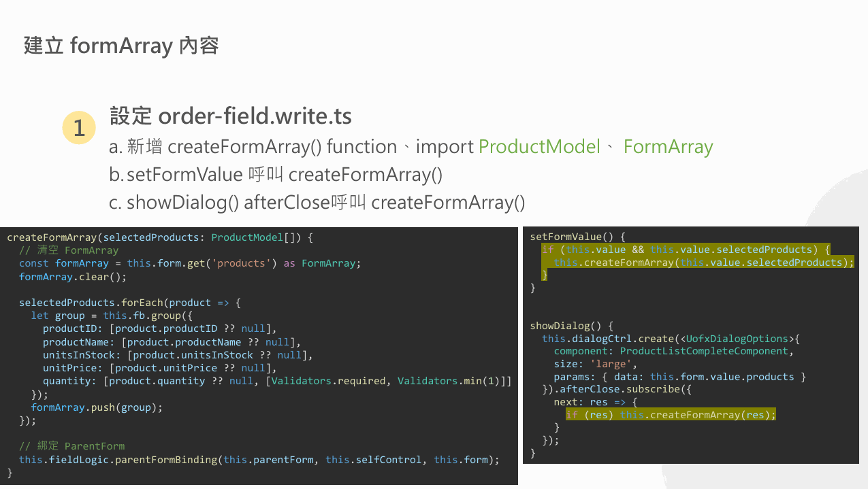Image resolution: width=868 pixels, height=489 pixels.
Task: Click the formArray.clear() code line
Action: pos(73,277)
